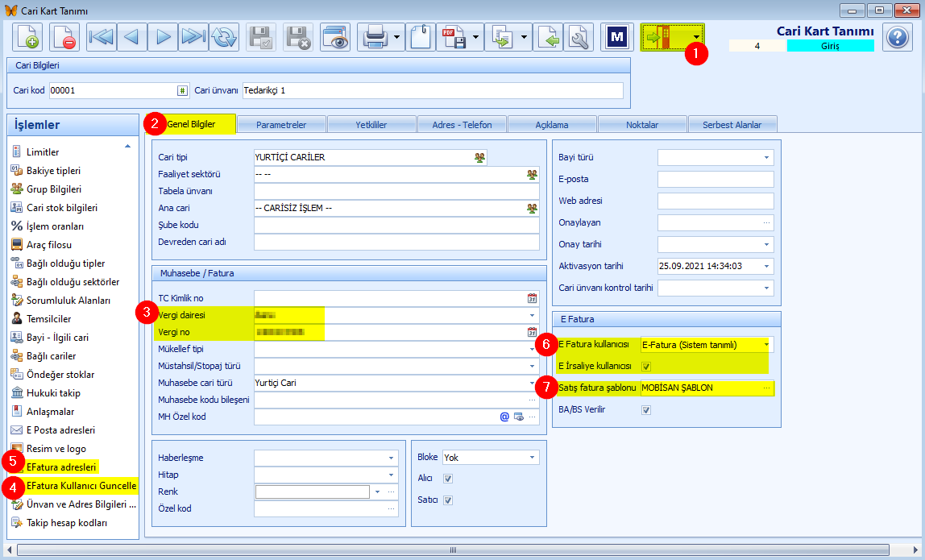Image resolution: width=925 pixels, height=560 pixels.
Task: Click the blue M icon in toolbar
Action: tap(617, 37)
